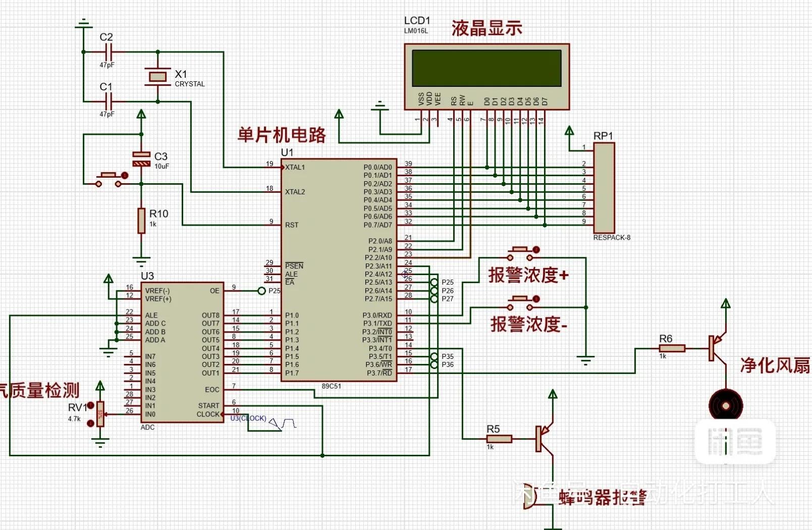Click the 单片机电路 label

[282, 135]
